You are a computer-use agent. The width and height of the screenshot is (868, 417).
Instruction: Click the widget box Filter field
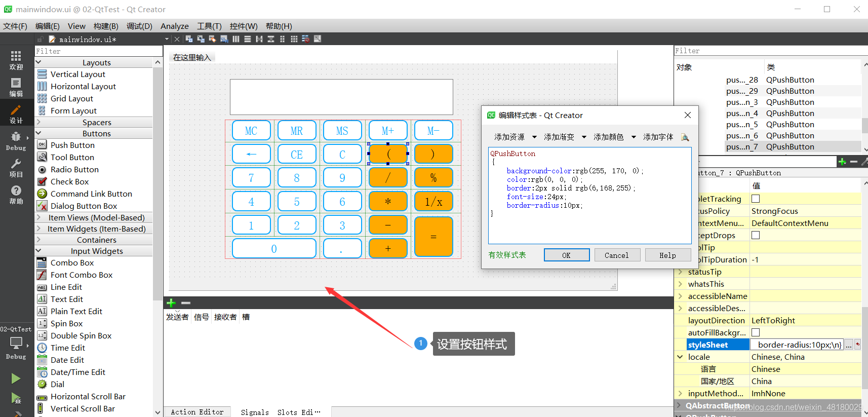pos(99,51)
